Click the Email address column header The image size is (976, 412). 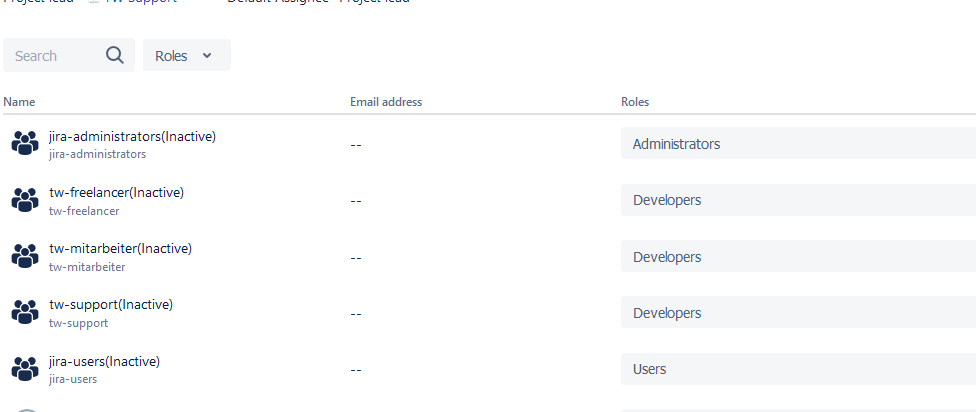[x=386, y=102]
